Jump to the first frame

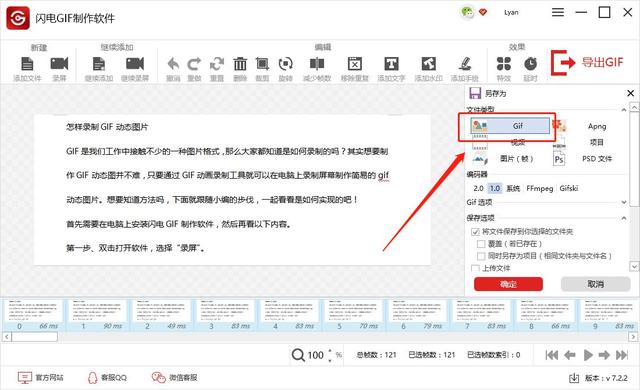pyautogui.click(x=552, y=355)
